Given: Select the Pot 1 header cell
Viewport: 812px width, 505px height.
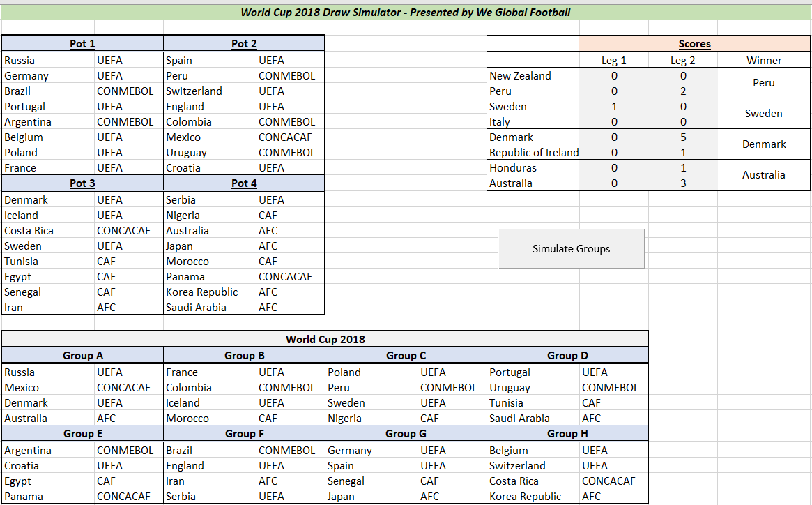Looking at the screenshot, I should [x=82, y=44].
